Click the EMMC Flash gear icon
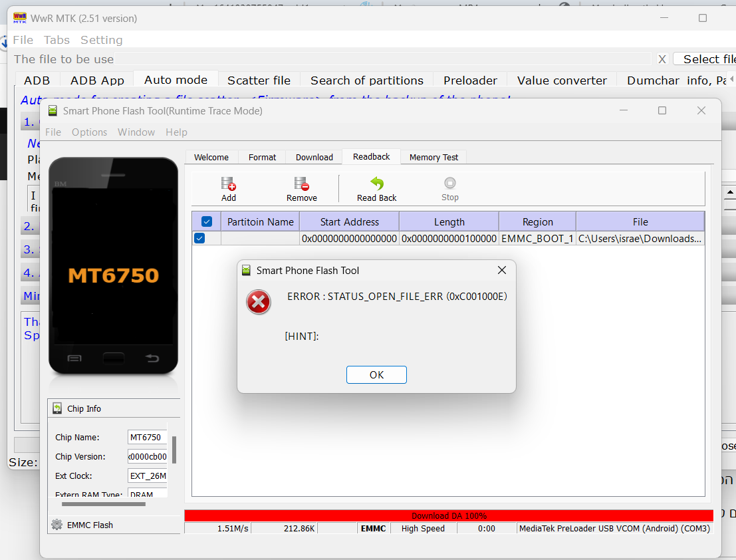 pos(57,524)
